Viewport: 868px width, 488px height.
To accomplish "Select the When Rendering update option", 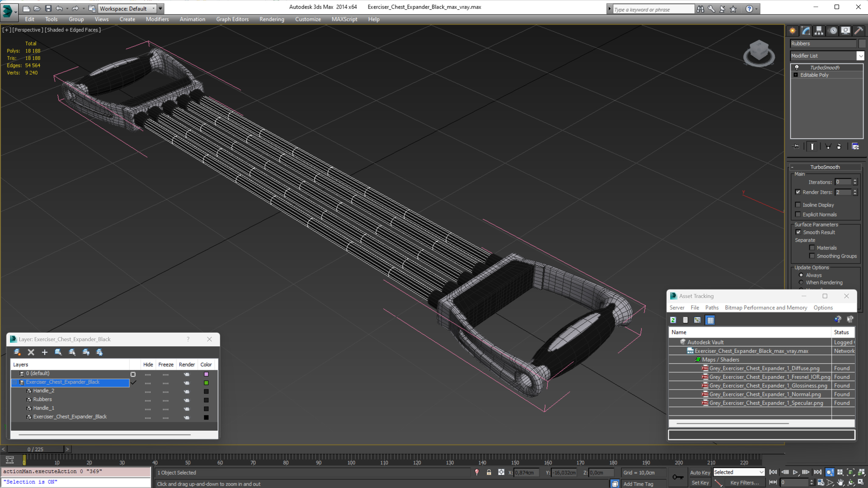I will (x=801, y=282).
